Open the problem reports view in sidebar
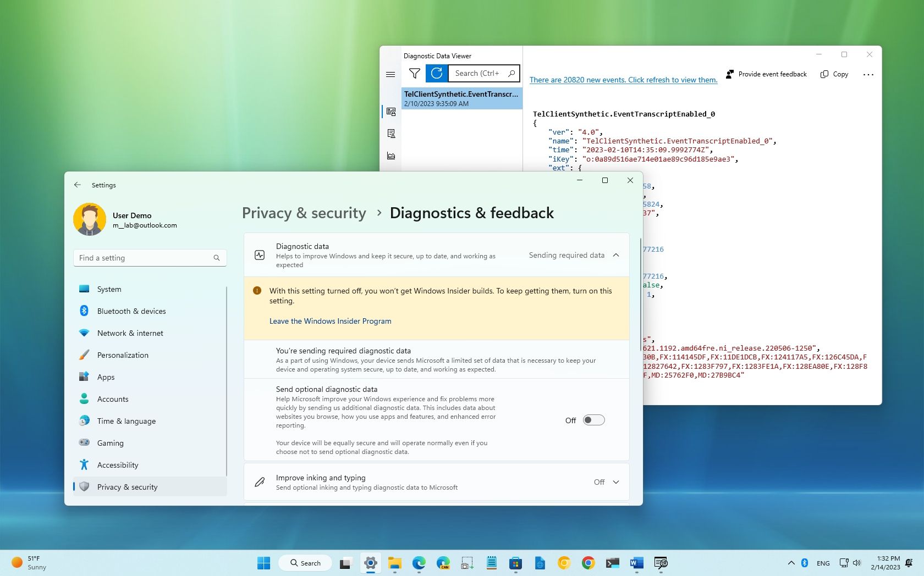The image size is (924, 576). (x=391, y=134)
